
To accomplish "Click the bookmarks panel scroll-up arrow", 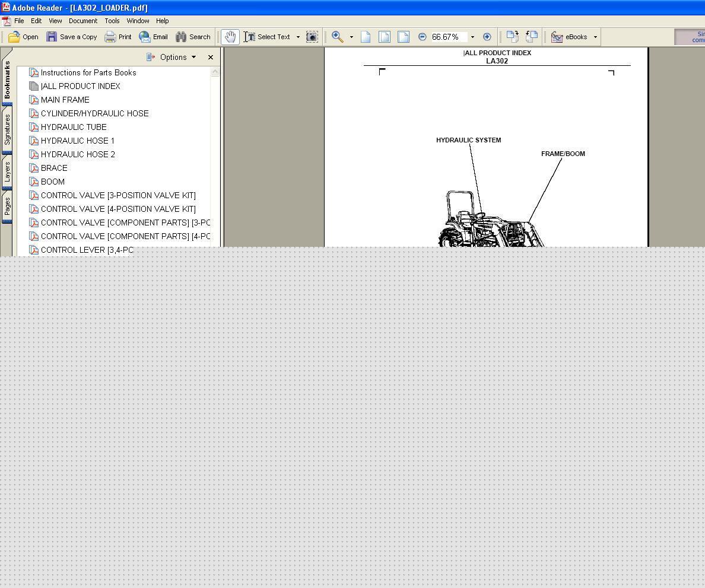I will [x=215, y=72].
